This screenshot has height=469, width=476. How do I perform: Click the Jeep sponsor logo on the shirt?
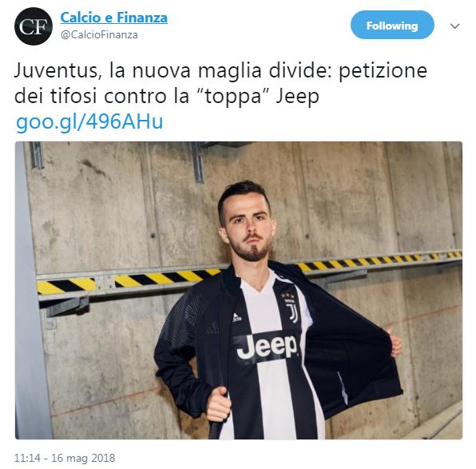pos(266,347)
